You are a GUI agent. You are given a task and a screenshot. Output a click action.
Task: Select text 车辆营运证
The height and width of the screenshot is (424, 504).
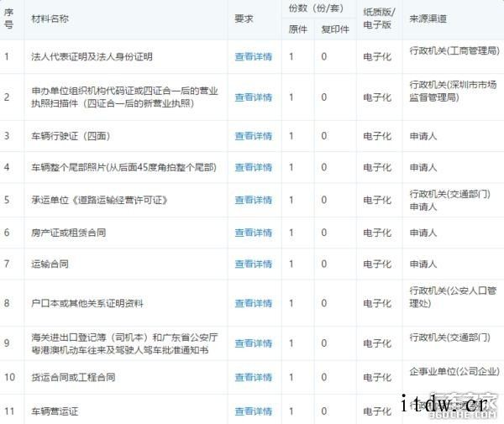point(55,411)
